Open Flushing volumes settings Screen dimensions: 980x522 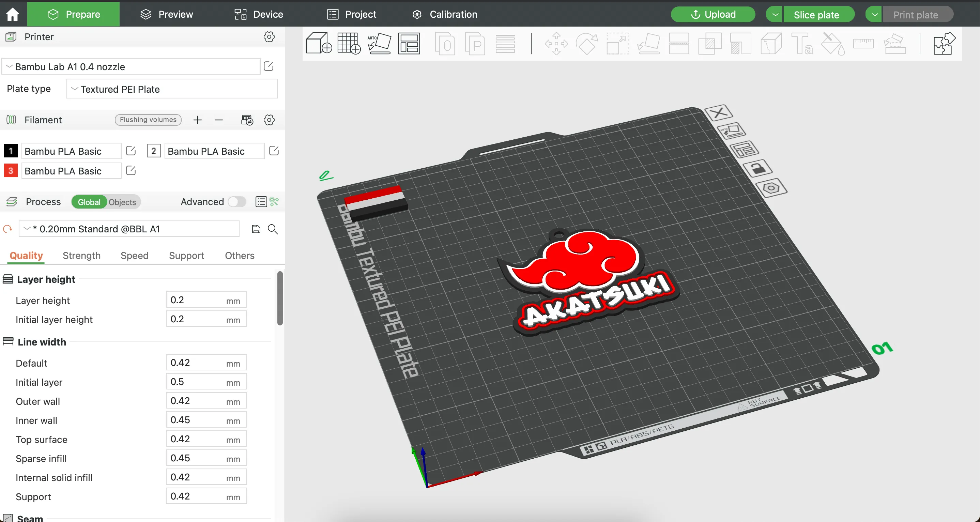click(148, 120)
